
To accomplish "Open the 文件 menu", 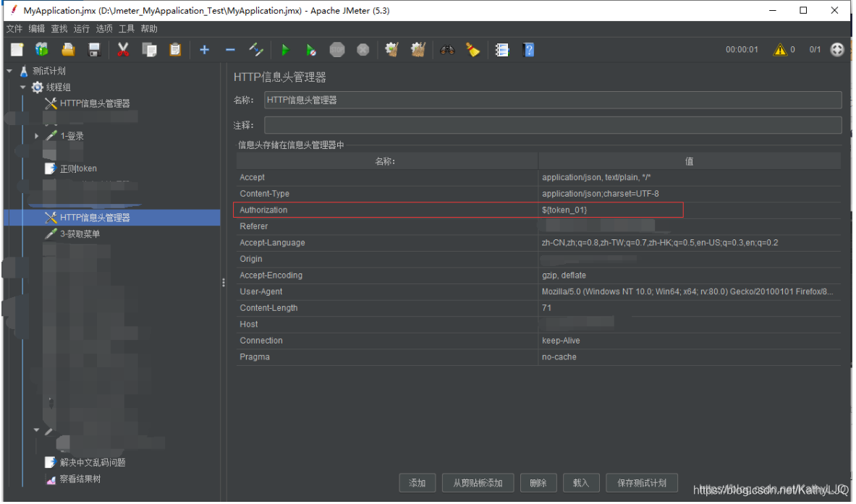I will (14, 28).
